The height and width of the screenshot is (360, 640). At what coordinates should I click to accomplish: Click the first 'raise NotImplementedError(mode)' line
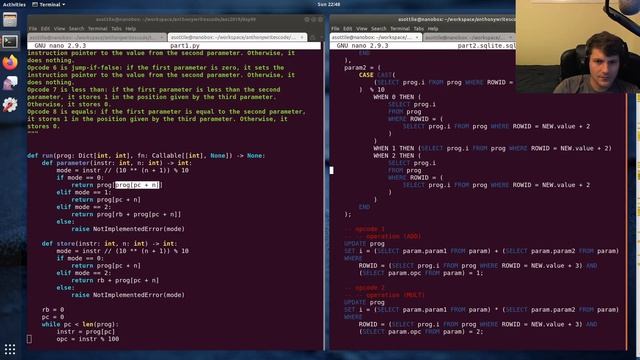pyautogui.click(x=128, y=229)
